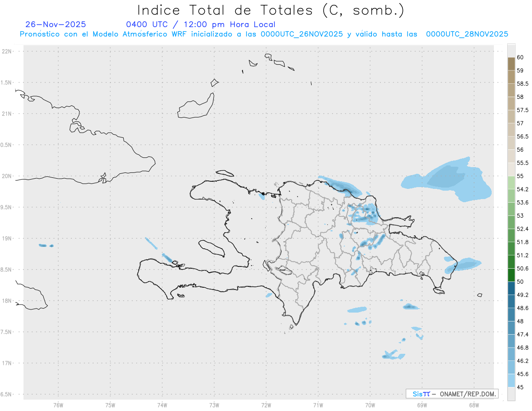Viewport: 532px width, 411px height.
Task: Click the longitude label '75W'
Action: point(110,405)
